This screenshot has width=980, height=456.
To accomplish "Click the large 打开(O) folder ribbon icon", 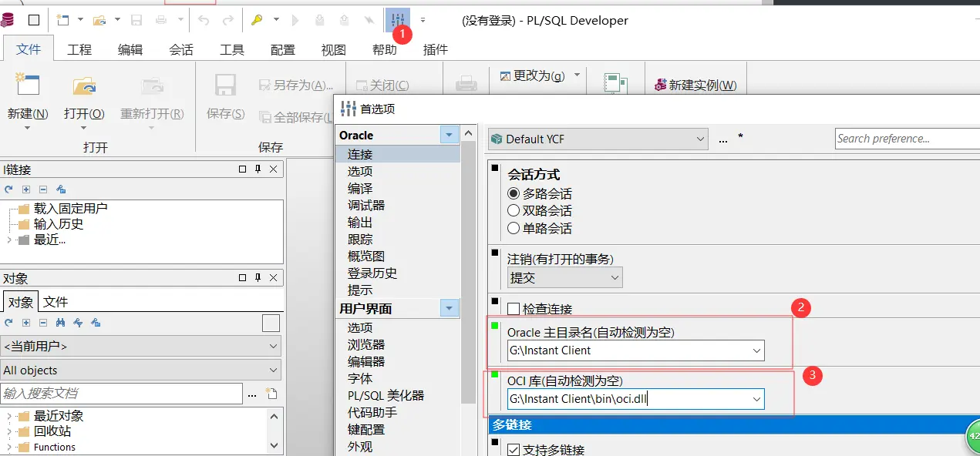I will [84, 85].
